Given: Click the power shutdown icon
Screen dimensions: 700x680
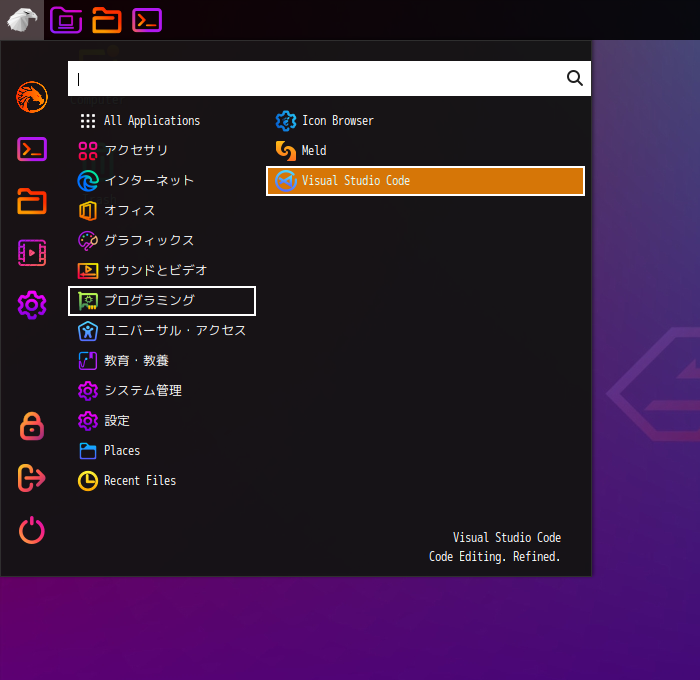Looking at the screenshot, I should click(32, 530).
